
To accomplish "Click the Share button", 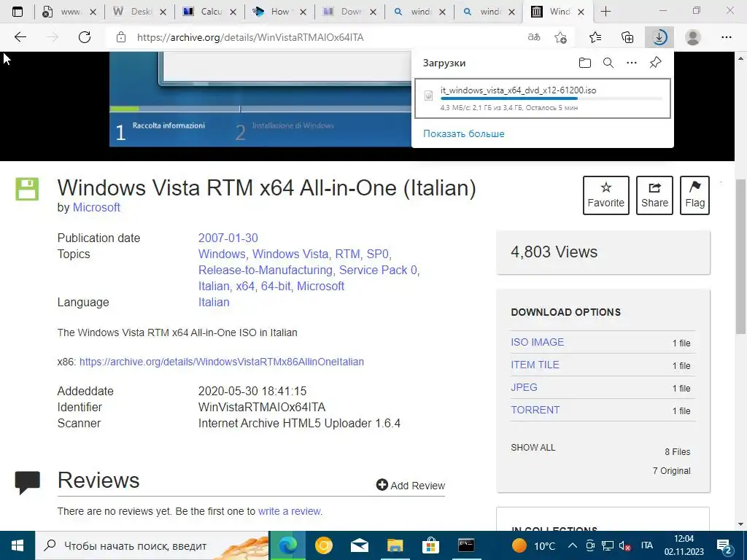I will (654, 195).
